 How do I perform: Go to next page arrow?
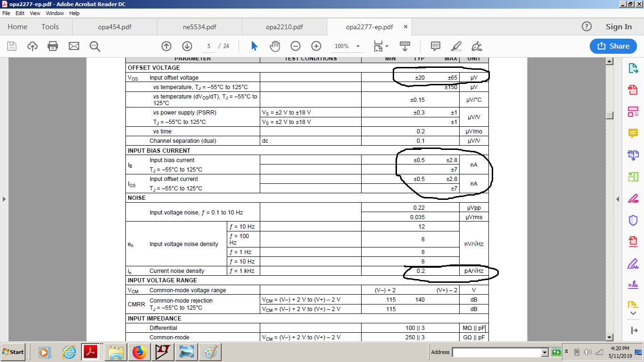pos(187,46)
